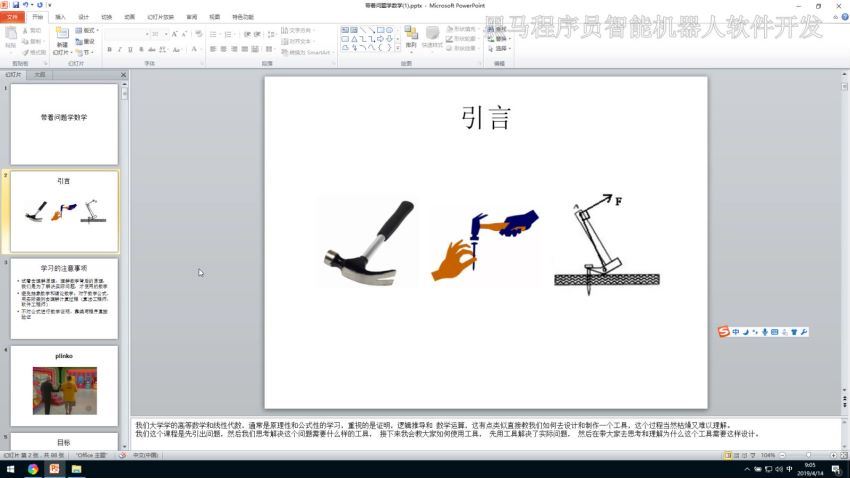Click the increase font size icon
The height and width of the screenshot is (478, 850).
pyautogui.click(x=175, y=34)
